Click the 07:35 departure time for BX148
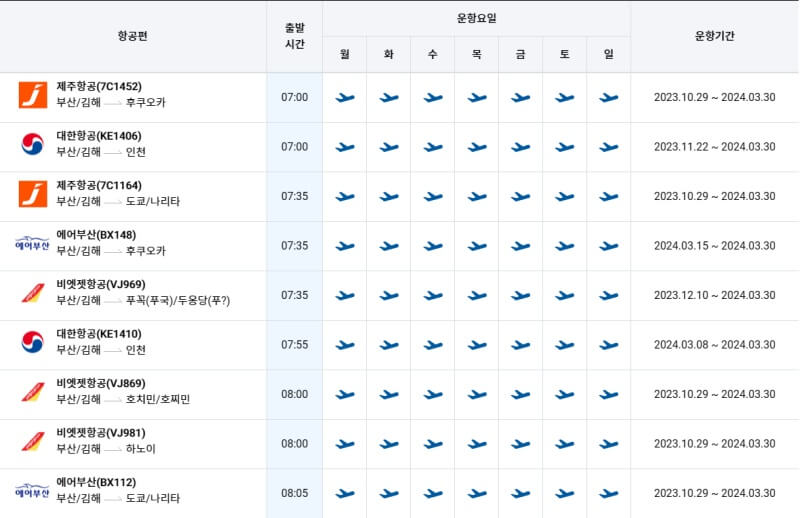The height and width of the screenshot is (518, 800). [294, 245]
